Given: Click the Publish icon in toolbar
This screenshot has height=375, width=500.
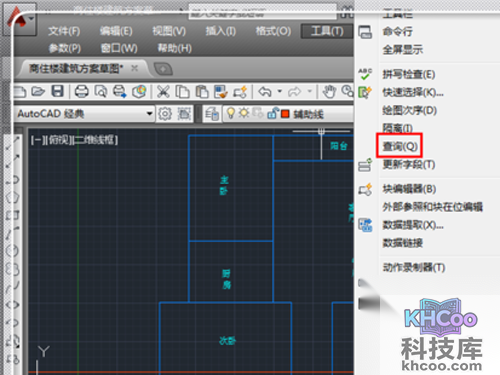Looking at the screenshot, I should point(120,91).
